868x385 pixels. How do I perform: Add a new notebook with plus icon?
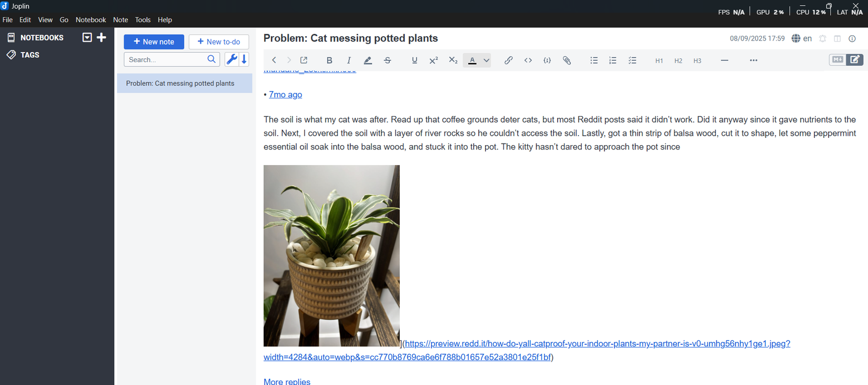coord(102,37)
